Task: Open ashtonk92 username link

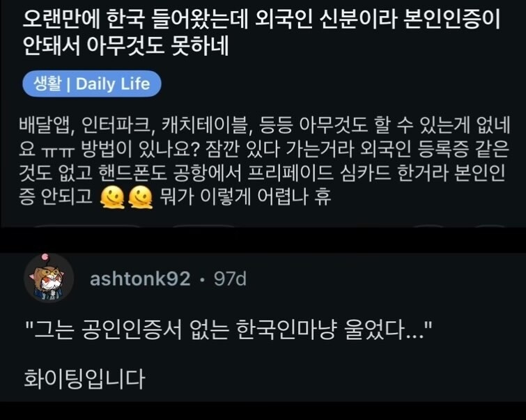Action: pos(140,279)
